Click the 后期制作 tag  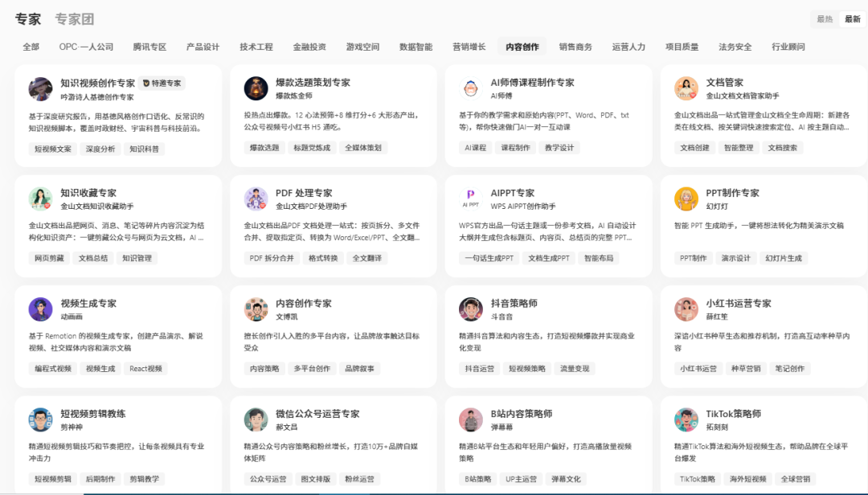[100, 478]
